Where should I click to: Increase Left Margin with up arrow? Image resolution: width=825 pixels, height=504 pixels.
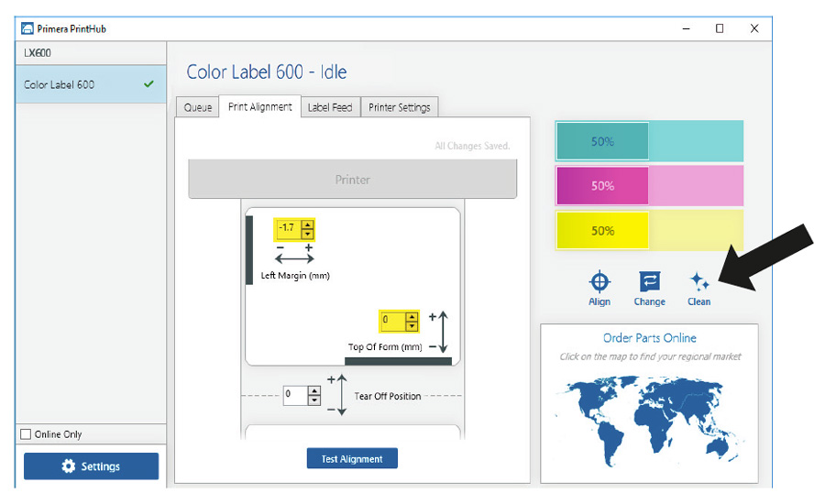click(x=307, y=225)
